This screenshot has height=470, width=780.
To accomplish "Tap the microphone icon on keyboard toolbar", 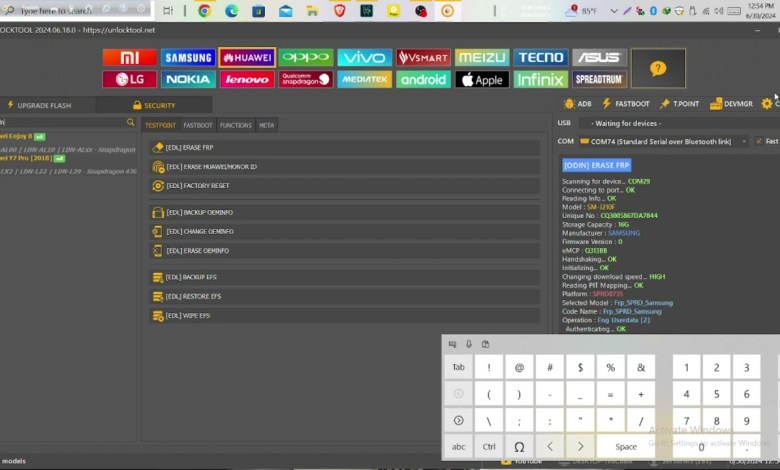I will click(469, 344).
